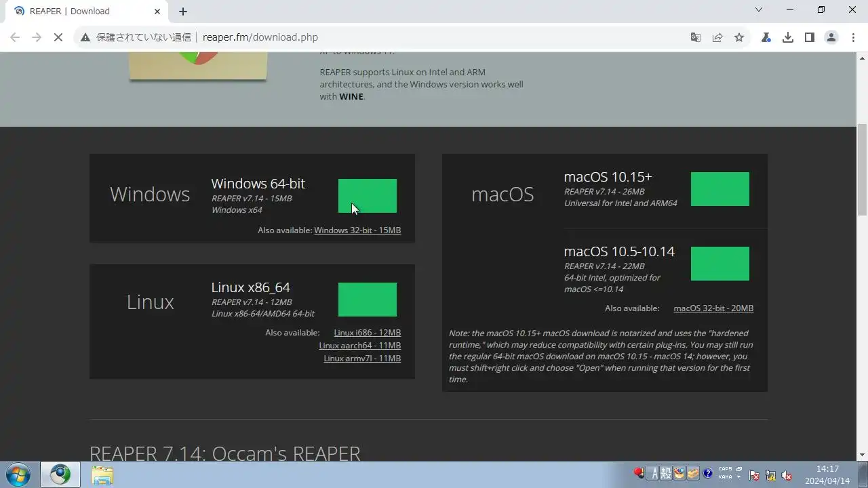
Task: Click the 'REAPER 7.14: Occam's REAPER' heading
Action: [224, 453]
